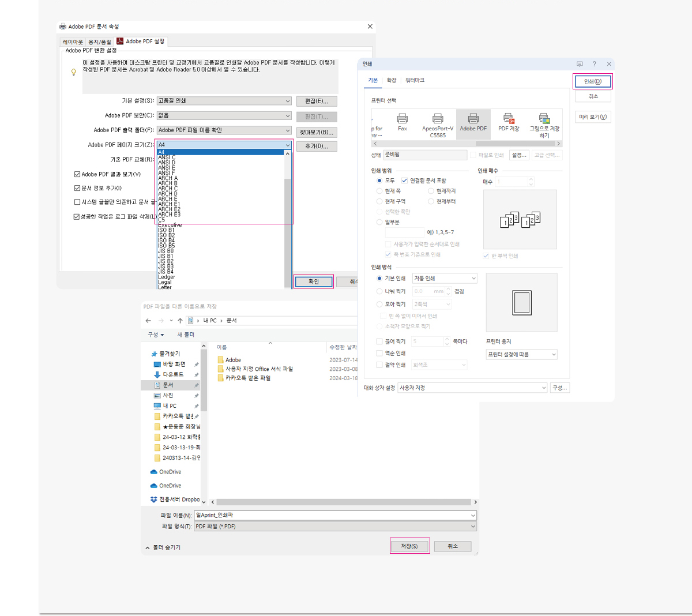Viewport: 692px width, 616px height.
Task: Click the PDF 저장 printer icon
Action: 509,119
